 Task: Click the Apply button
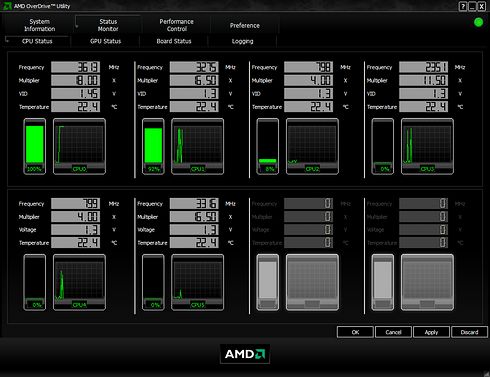(x=431, y=332)
